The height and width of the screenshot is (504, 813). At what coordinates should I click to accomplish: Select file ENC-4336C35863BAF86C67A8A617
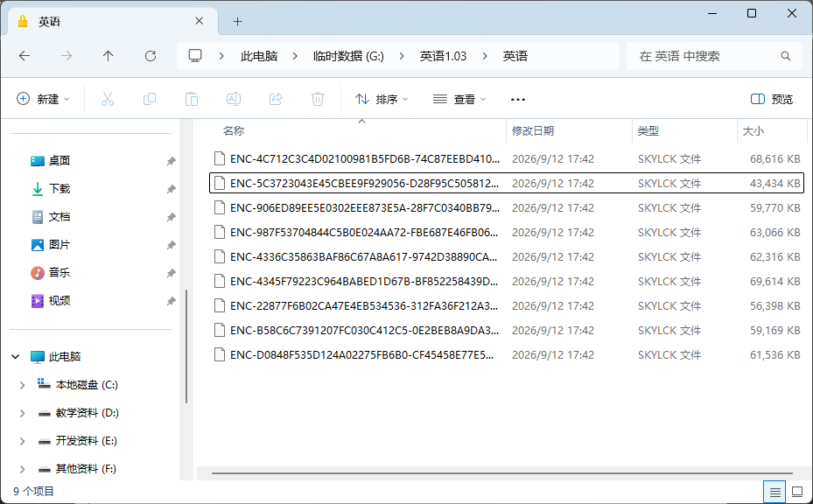tap(507, 256)
